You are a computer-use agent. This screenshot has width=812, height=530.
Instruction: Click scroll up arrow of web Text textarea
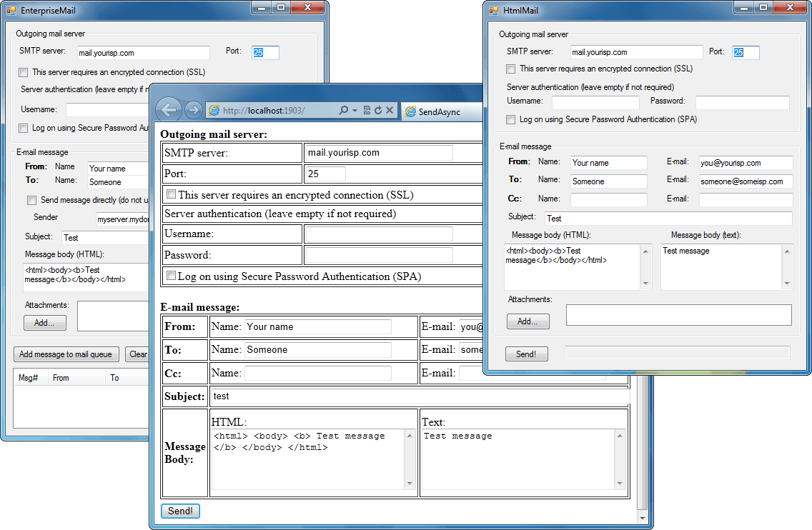pos(620,436)
